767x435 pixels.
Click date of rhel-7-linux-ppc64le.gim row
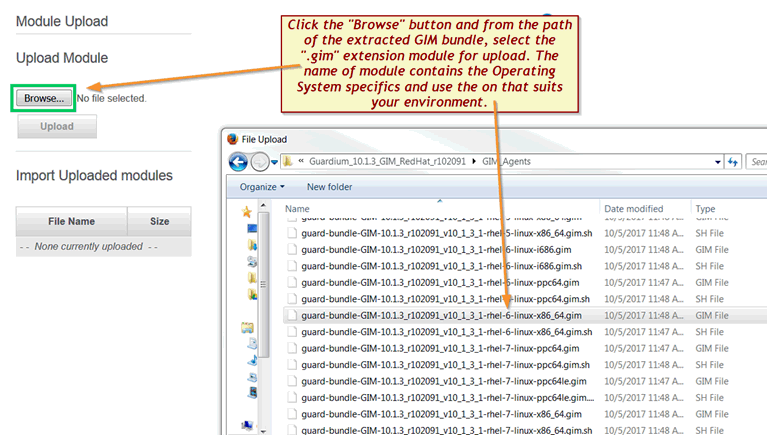pos(644,381)
